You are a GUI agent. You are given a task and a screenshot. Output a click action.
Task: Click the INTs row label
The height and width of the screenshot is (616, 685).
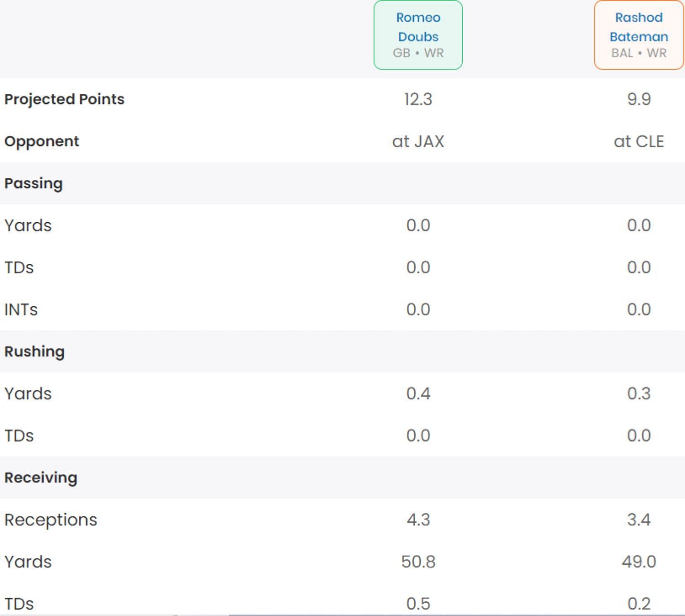pyautogui.click(x=21, y=309)
